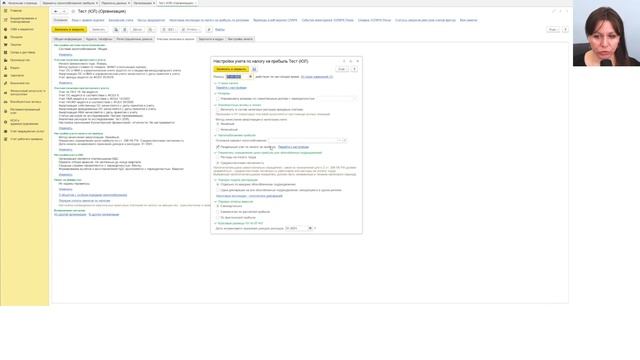The width and height of the screenshot is (640, 360).
Task: Collapse the Ставки налога section
Action: 216,83
